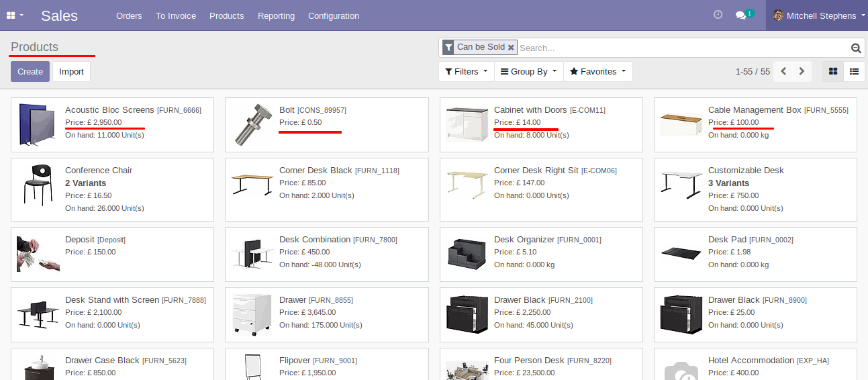Select the Hotel Accommodation title
Screen dimensions: 868x380
(751, 361)
